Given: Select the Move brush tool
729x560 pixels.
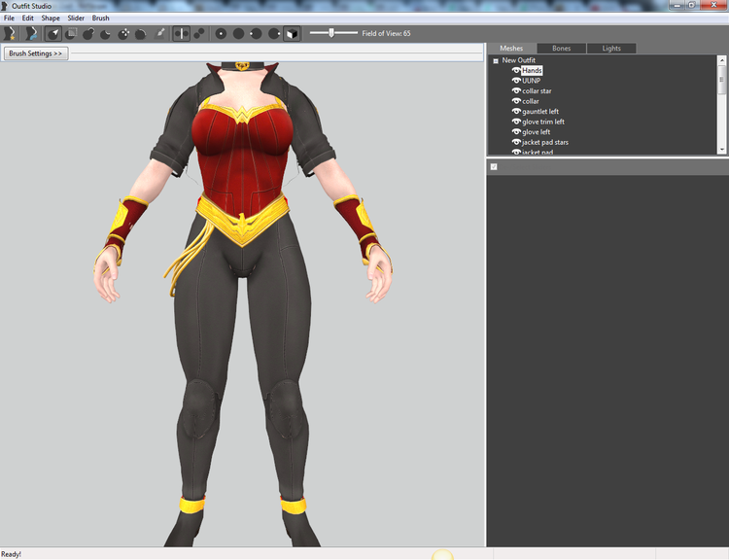Looking at the screenshot, I should coord(123,33).
